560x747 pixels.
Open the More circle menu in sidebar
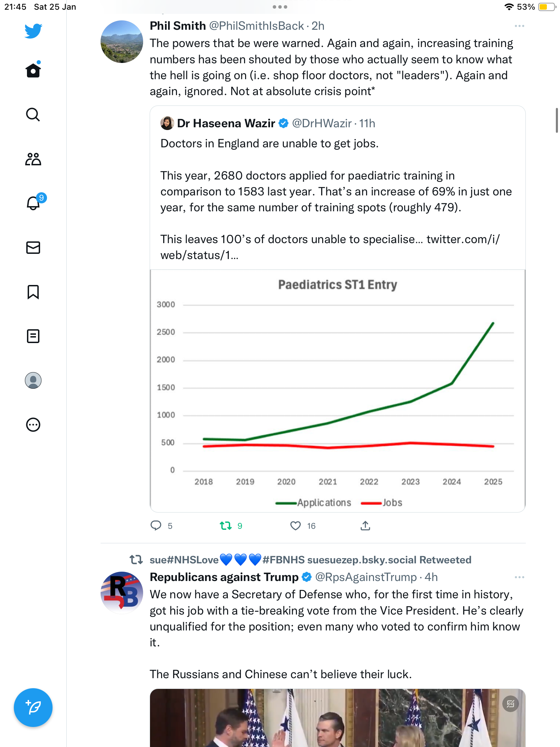click(33, 425)
